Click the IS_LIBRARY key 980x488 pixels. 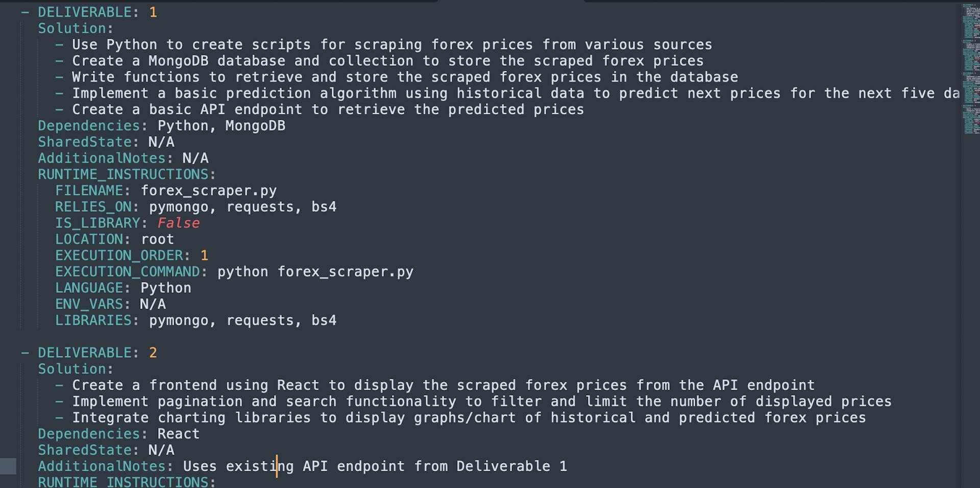97,223
